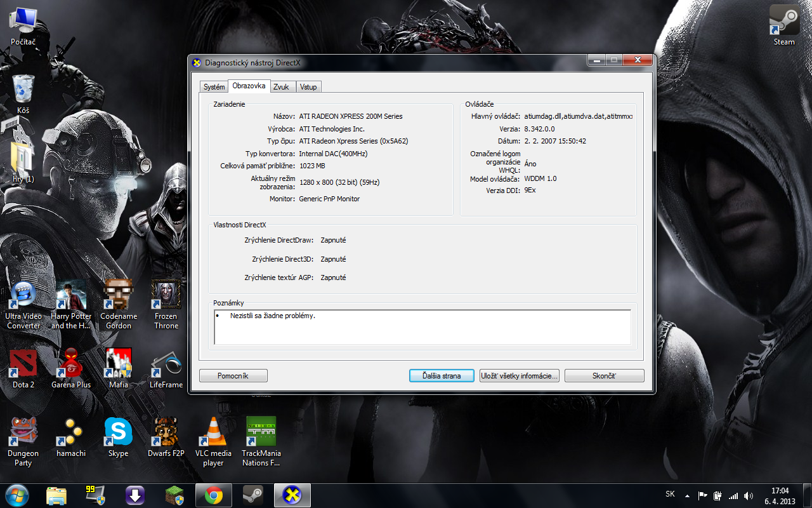
Task: Select date 2. 2. 2007 15:50:42
Action: [555, 141]
